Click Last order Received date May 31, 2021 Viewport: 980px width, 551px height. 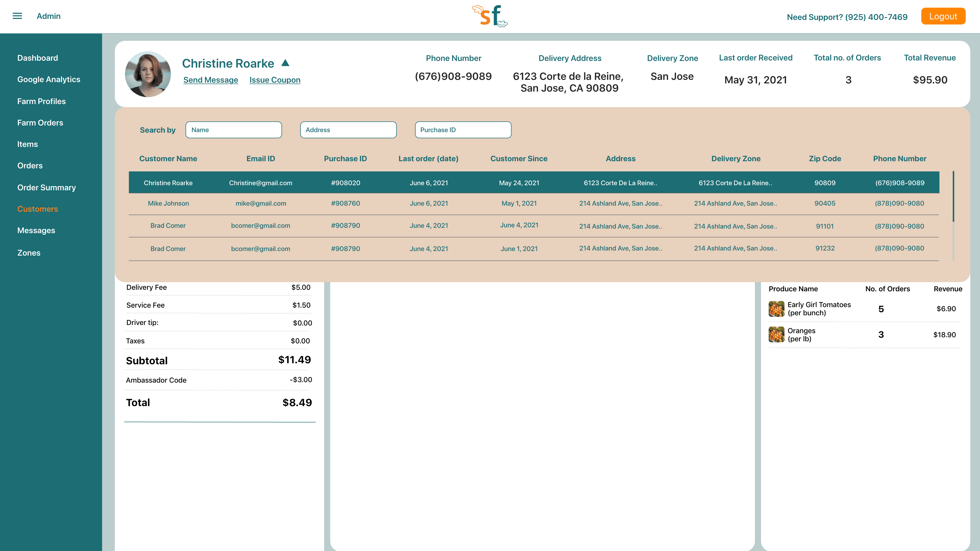click(x=755, y=80)
